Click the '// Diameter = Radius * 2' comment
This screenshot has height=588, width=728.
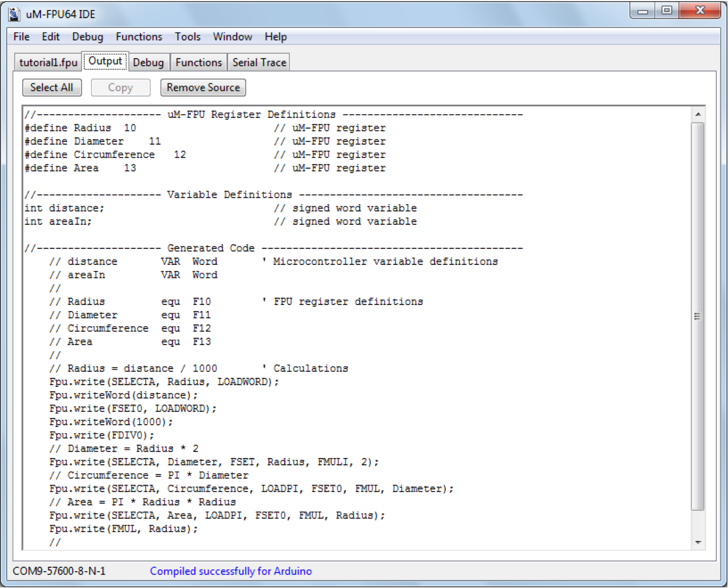click(124, 449)
